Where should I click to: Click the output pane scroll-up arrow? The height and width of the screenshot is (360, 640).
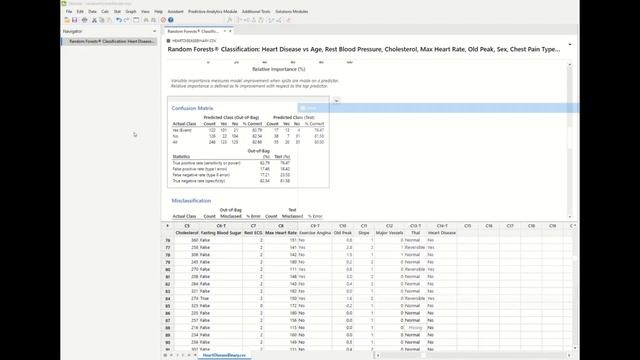click(570, 64)
